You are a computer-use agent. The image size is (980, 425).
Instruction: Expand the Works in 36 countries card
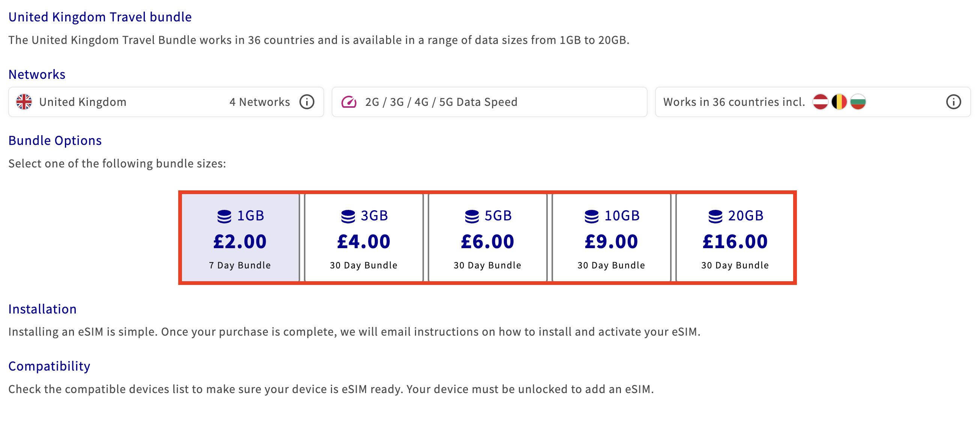pyautogui.click(x=813, y=102)
